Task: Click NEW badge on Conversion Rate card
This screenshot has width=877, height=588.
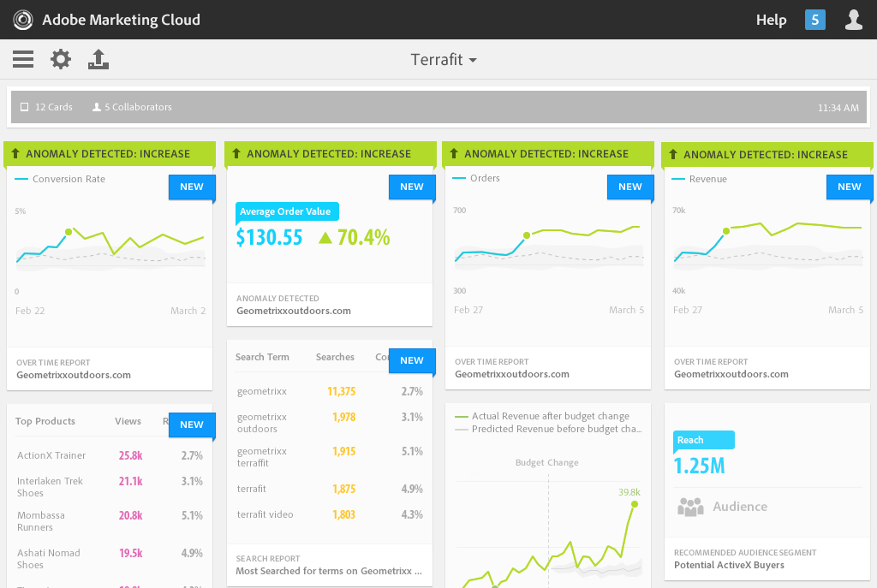Action: (x=192, y=187)
